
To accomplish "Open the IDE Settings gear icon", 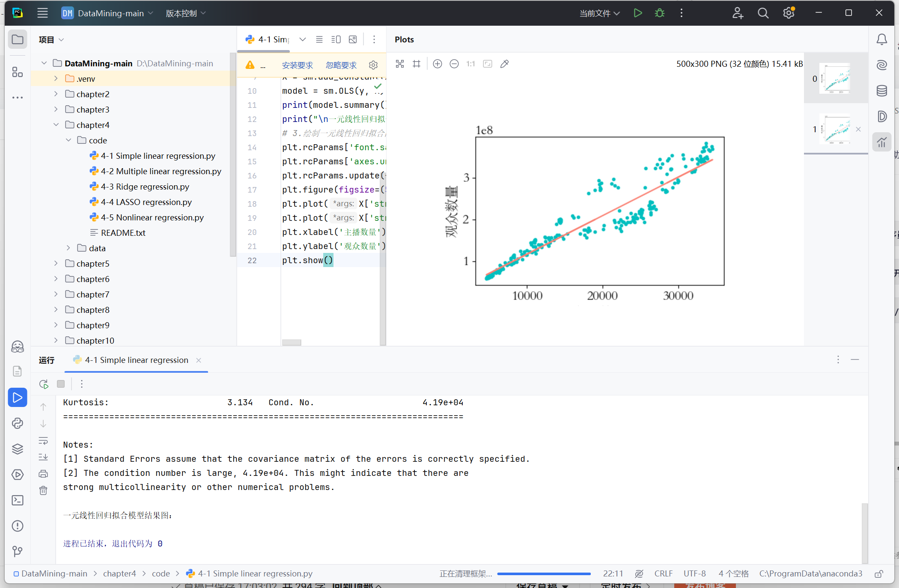I will (789, 13).
